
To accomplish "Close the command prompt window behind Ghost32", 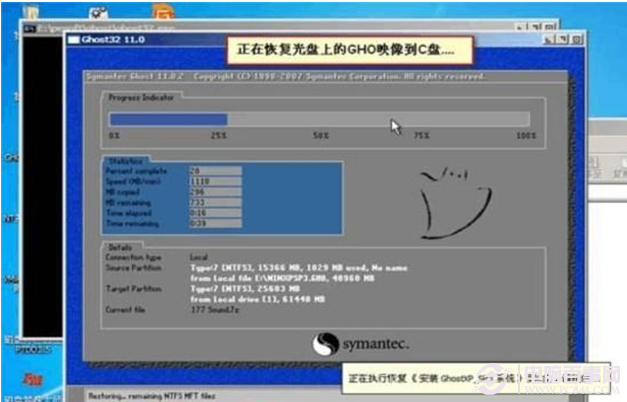I will click(551, 27).
